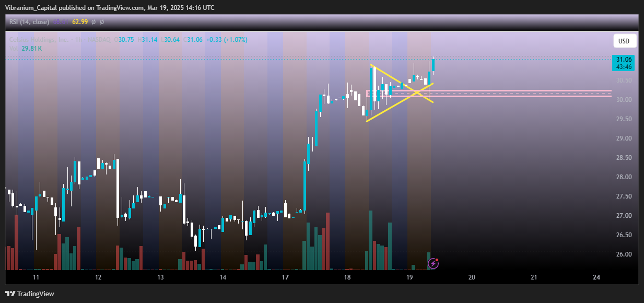Click the current price tag 31.06 on axis

[624, 60]
